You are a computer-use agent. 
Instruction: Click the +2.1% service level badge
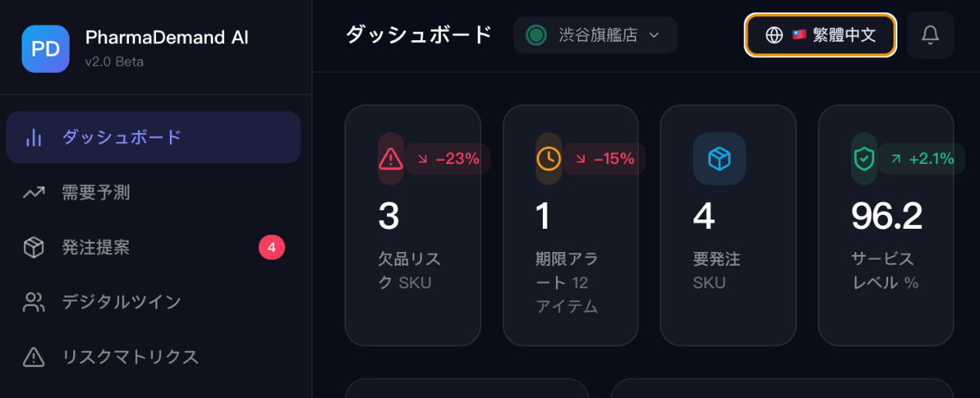click(922, 159)
